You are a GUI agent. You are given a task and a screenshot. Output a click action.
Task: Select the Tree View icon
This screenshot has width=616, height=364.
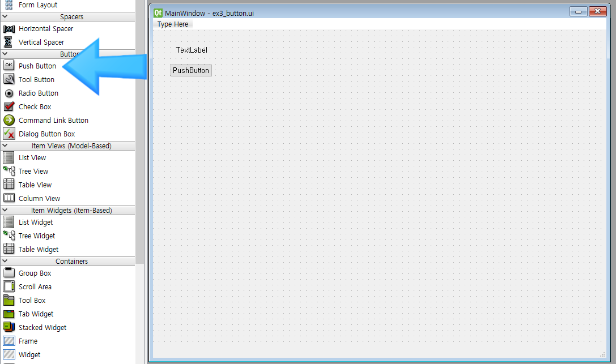click(x=9, y=170)
